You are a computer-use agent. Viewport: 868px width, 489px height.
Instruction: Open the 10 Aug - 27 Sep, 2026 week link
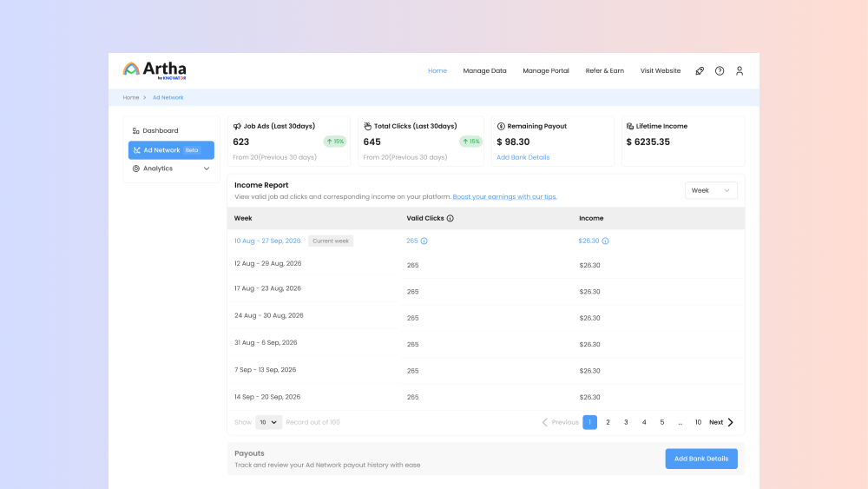click(267, 241)
